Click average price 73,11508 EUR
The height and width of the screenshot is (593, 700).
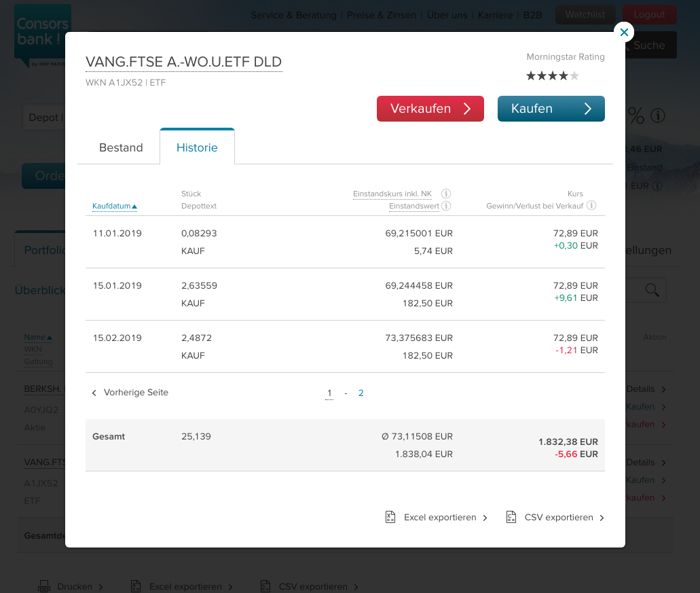click(x=417, y=436)
